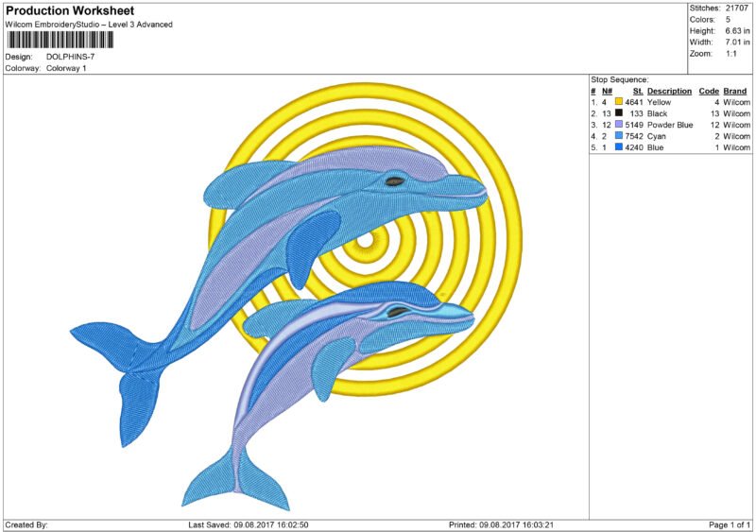Image resolution: width=756 pixels, height=532 pixels.
Task: Click the 'Yellow' description in stop sequence
Action: (x=659, y=102)
